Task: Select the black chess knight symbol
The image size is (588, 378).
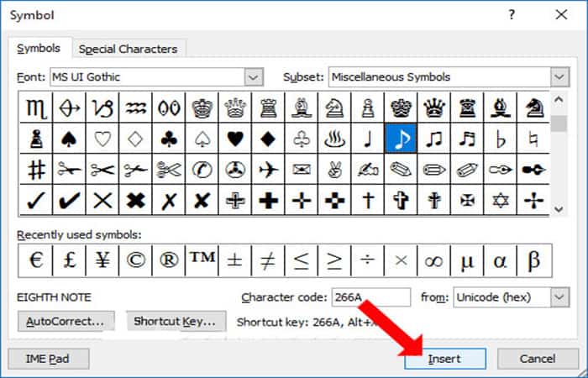Action: [533, 108]
